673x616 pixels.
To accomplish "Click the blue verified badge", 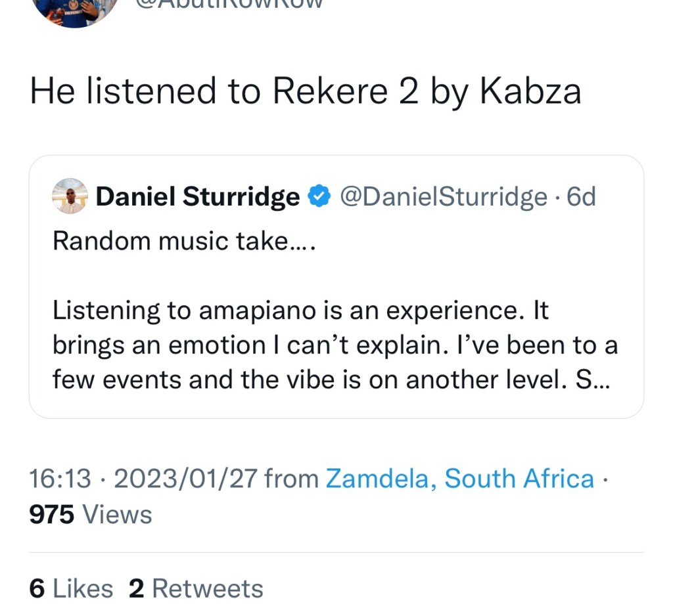I will coord(319,196).
